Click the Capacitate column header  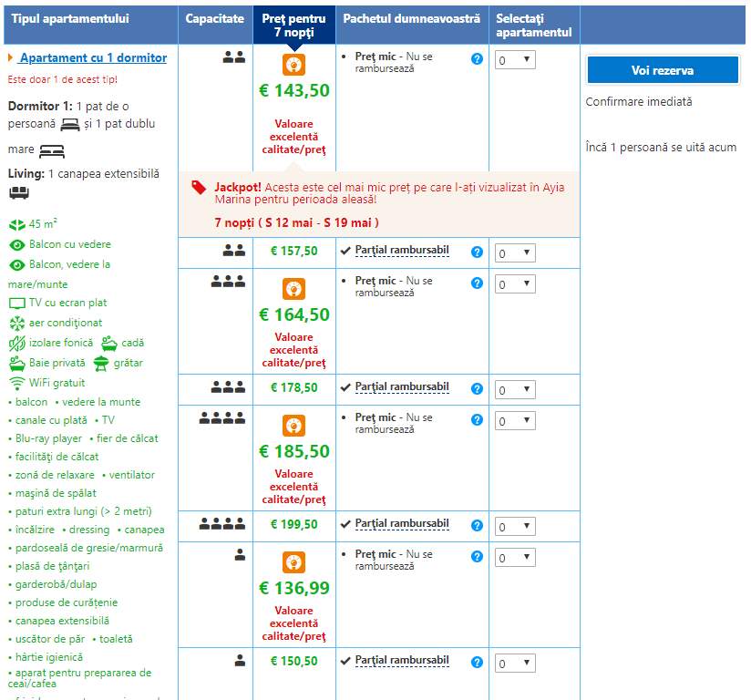[215, 18]
